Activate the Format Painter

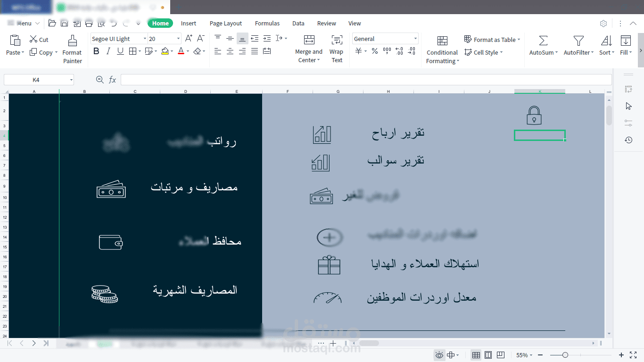click(x=72, y=49)
